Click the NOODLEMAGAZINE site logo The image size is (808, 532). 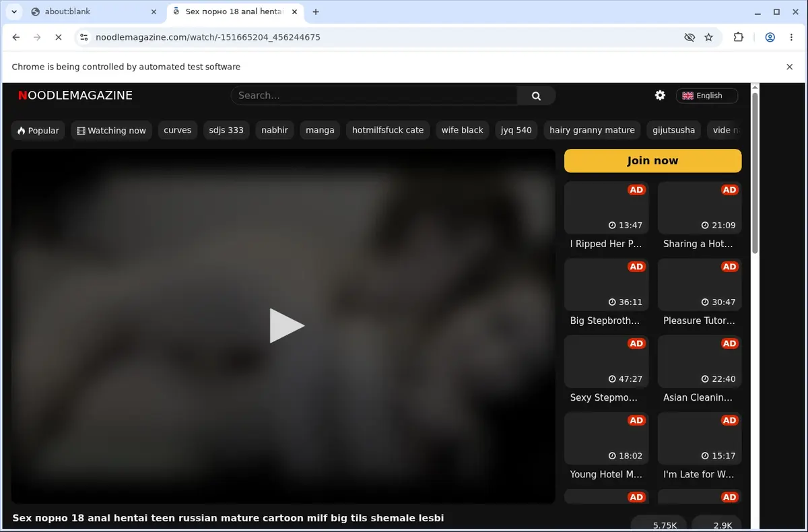click(x=75, y=96)
